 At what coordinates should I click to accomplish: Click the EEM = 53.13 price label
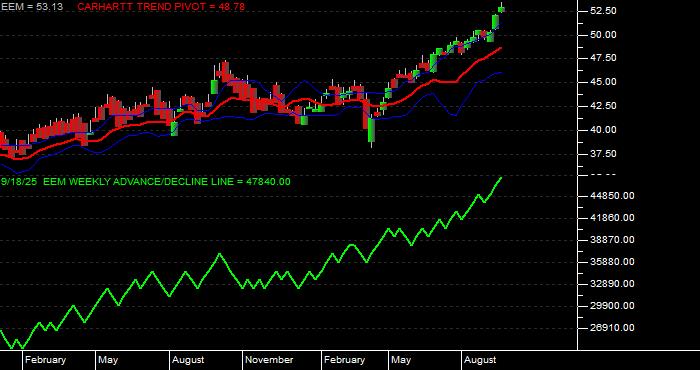31,7
